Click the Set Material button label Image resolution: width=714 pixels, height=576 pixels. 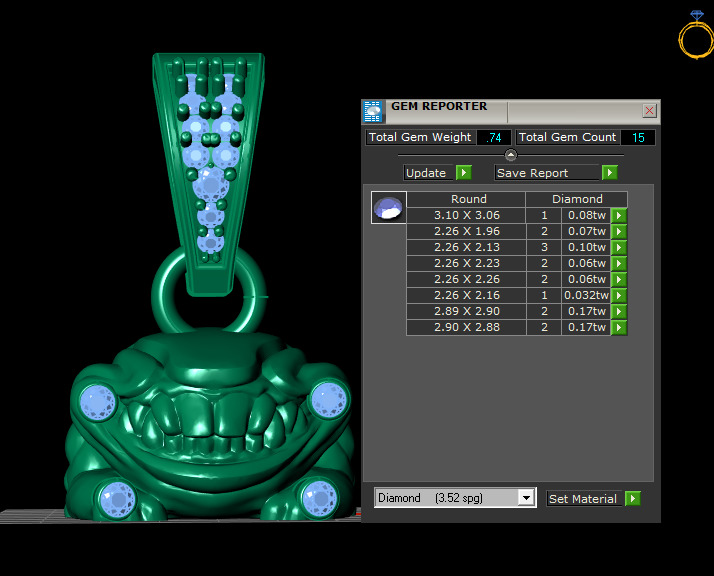583,499
